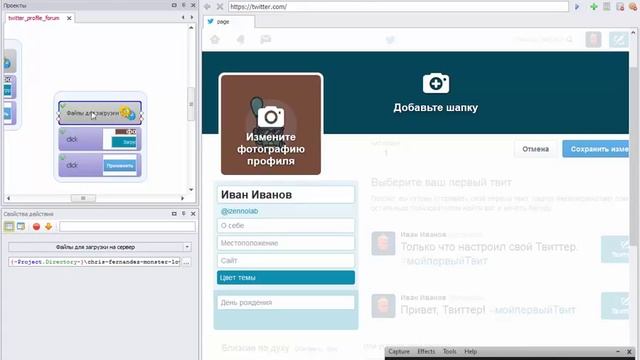
Task: Click the canvas horizontal scrollbar left arrow
Action: [8, 198]
